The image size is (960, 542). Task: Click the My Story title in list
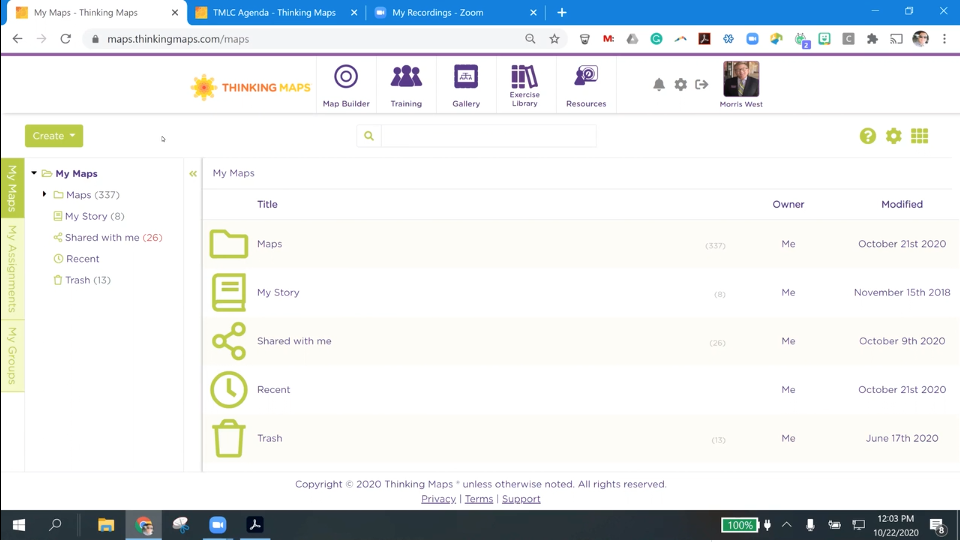[x=278, y=292]
